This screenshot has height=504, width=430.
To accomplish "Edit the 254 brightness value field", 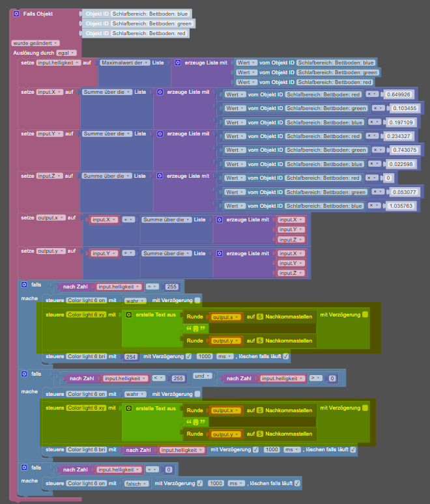I will coord(130,357).
